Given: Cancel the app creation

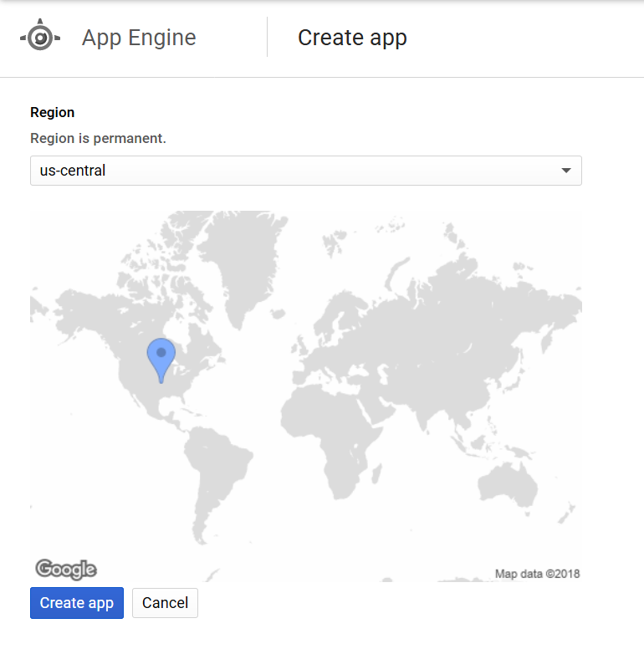Looking at the screenshot, I should click(x=165, y=603).
